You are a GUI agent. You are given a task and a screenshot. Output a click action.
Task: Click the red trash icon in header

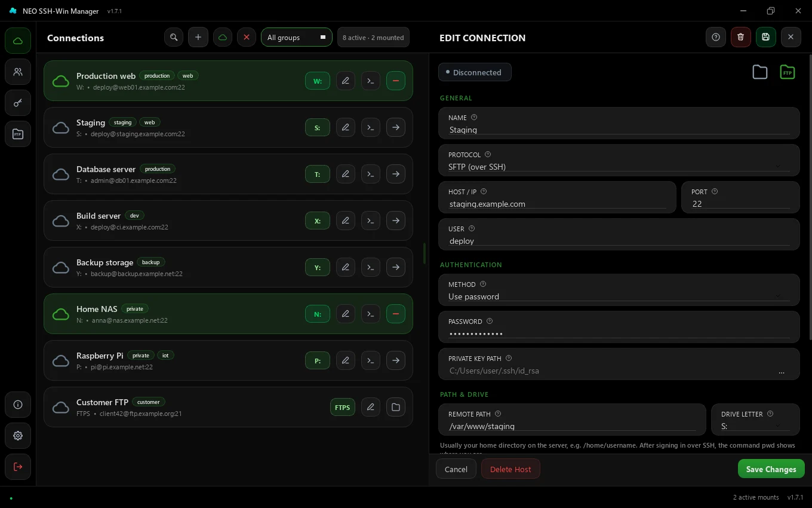click(x=741, y=37)
